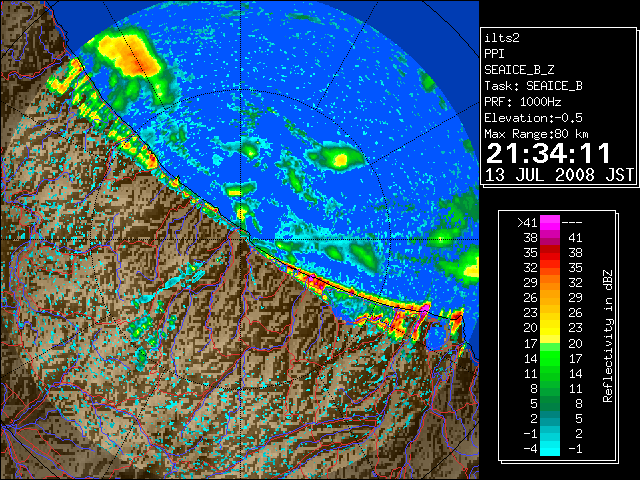Click the bright green 14–17 dBZ swatch
Screen dimensions: 640x480
(x=550, y=358)
